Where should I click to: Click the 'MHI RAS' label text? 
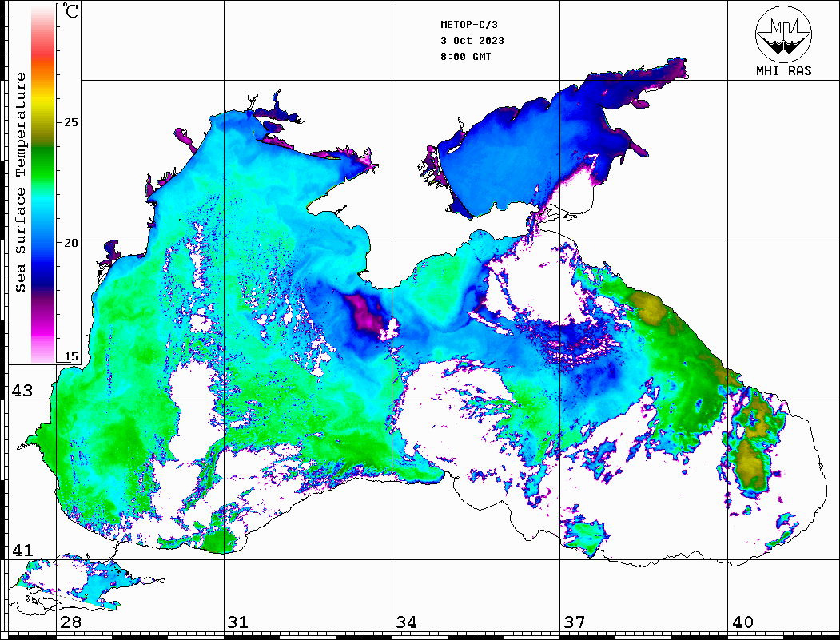coord(784,70)
